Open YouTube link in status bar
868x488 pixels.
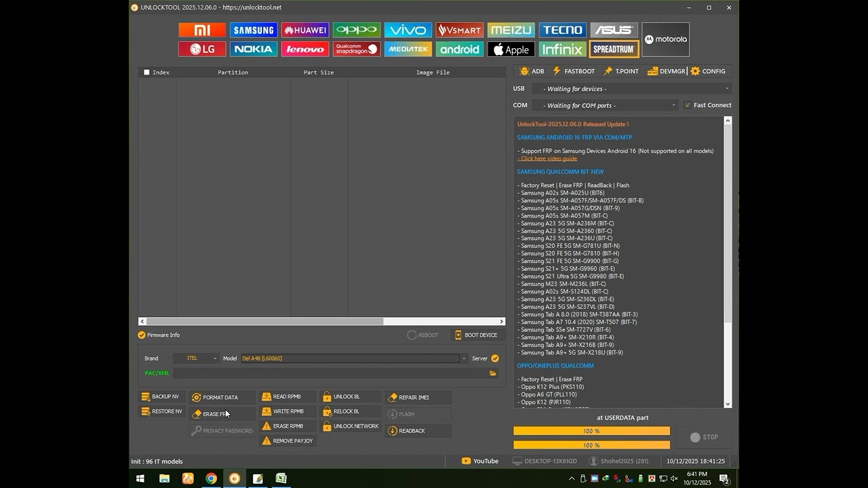click(480, 461)
